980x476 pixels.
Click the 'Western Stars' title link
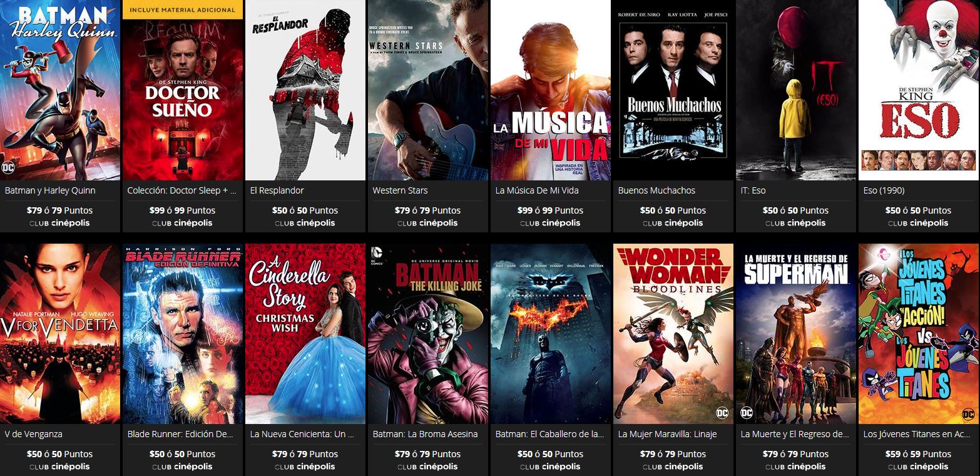tap(400, 190)
